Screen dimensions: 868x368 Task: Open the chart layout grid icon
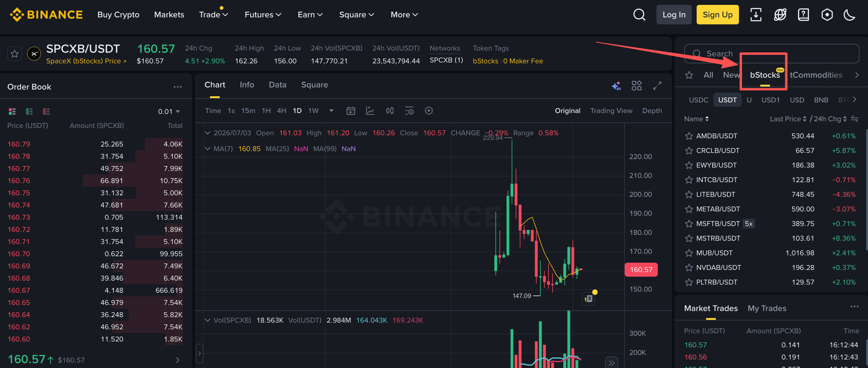(636, 86)
